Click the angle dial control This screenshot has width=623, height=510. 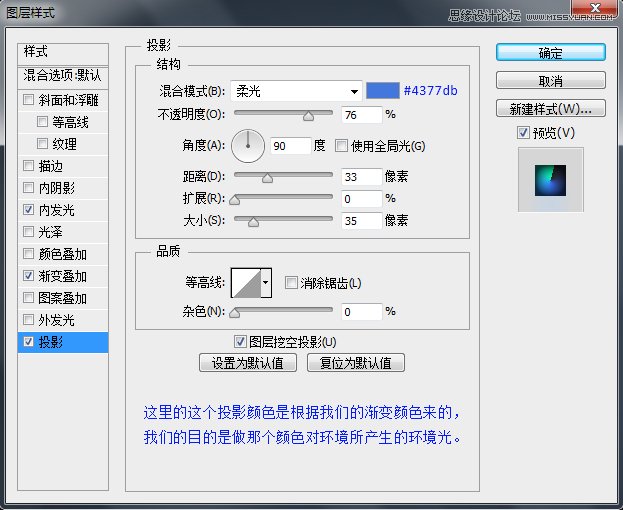tap(247, 146)
